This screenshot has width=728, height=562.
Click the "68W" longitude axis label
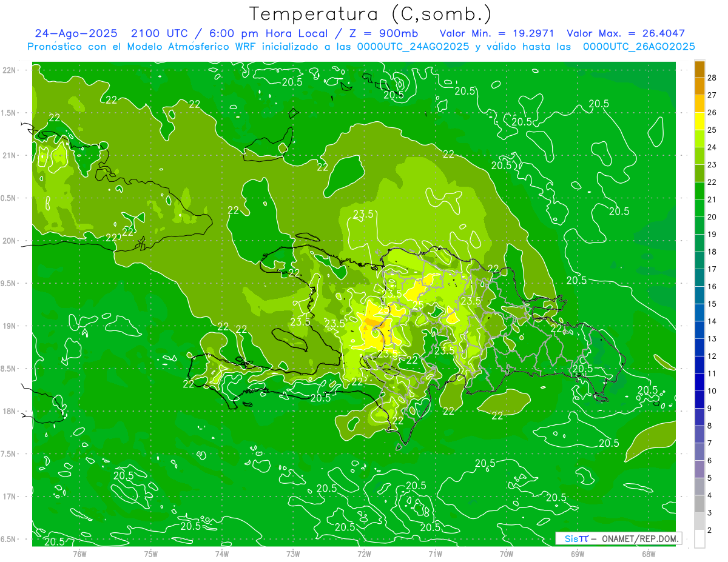point(649,554)
